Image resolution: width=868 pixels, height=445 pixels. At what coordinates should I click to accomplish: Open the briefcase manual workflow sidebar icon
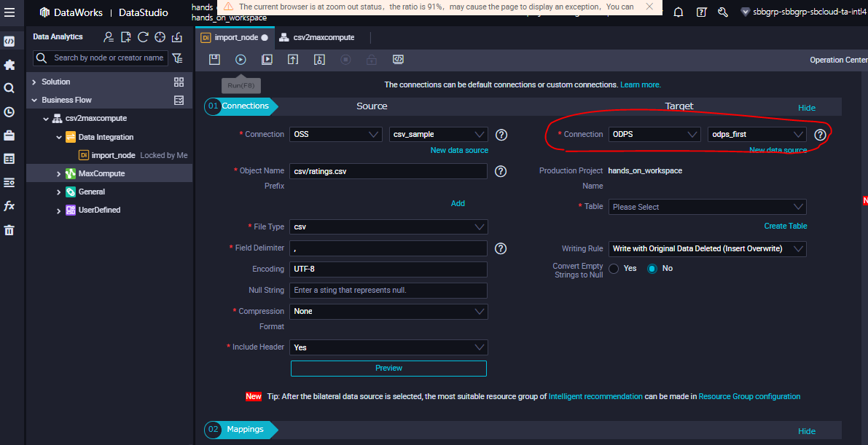point(9,135)
